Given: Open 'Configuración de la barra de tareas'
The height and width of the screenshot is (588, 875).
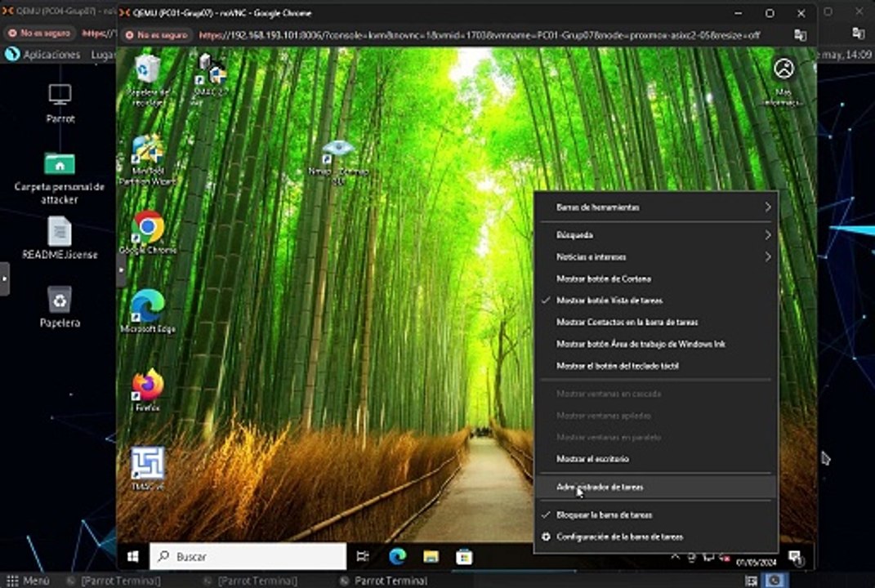Looking at the screenshot, I should coord(619,537).
